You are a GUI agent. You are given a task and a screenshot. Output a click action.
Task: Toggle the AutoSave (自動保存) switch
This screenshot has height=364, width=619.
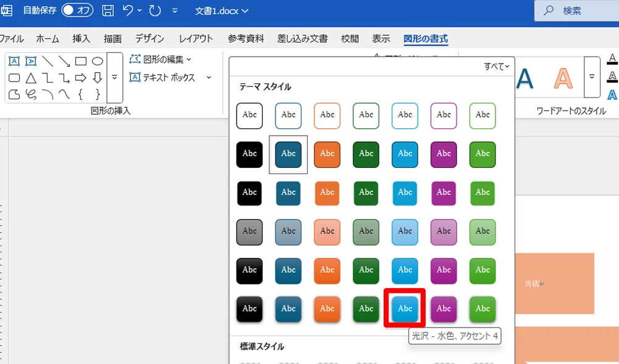(77, 10)
